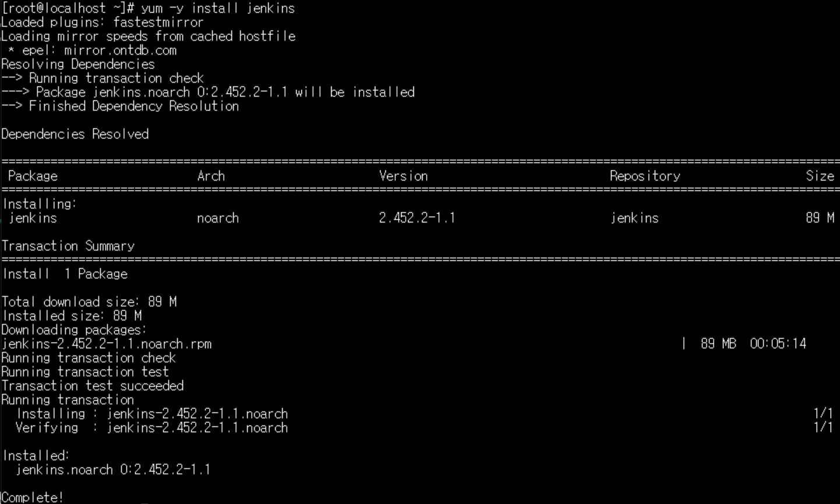This screenshot has height=504, width=840.
Task: Click the root@localhost shell prompt
Action: (x=69, y=8)
